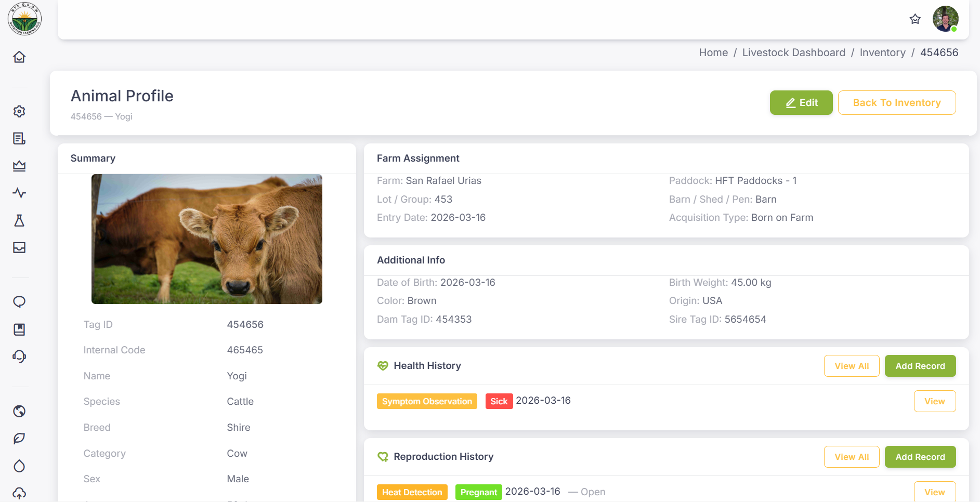This screenshot has width=980, height=502.
Task: Click the Animal Profile heading
Action: point(122,96)
